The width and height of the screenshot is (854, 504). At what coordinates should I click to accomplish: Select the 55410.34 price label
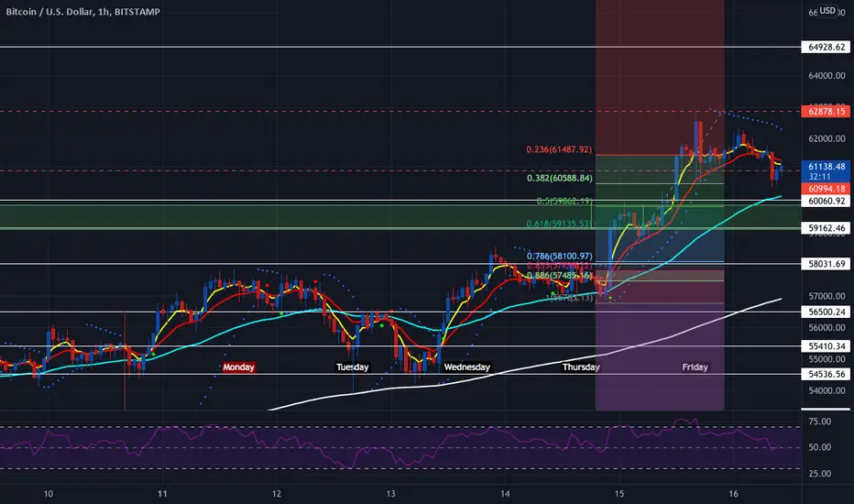pos(827,346)
